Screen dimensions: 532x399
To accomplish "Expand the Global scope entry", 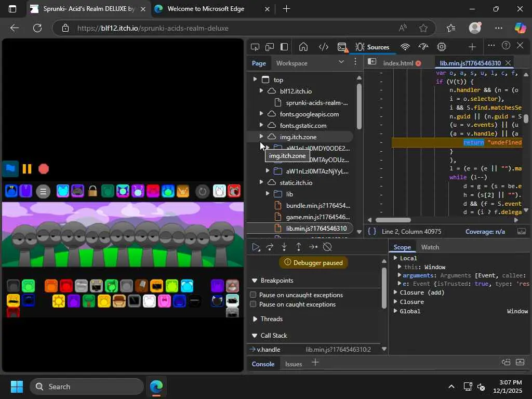I will coord(396,311).
